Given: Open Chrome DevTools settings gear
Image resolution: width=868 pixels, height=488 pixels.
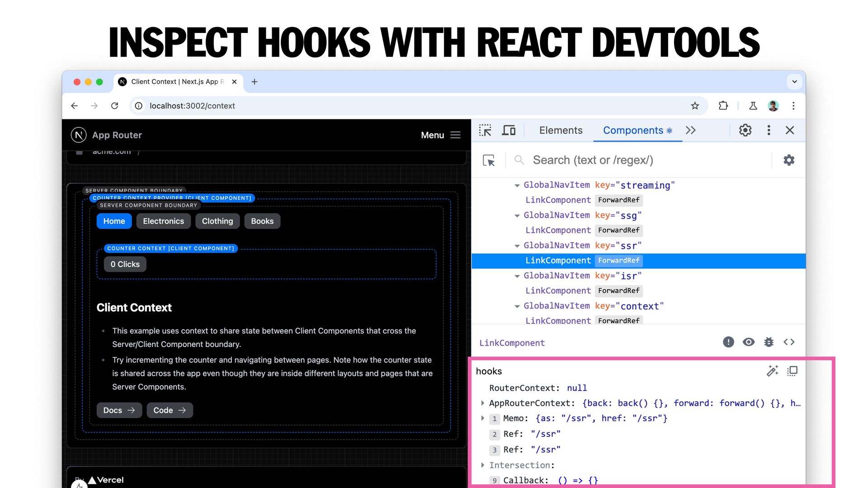Looking at the screenshot, I should pyautogui.click(x=745, y=131).
